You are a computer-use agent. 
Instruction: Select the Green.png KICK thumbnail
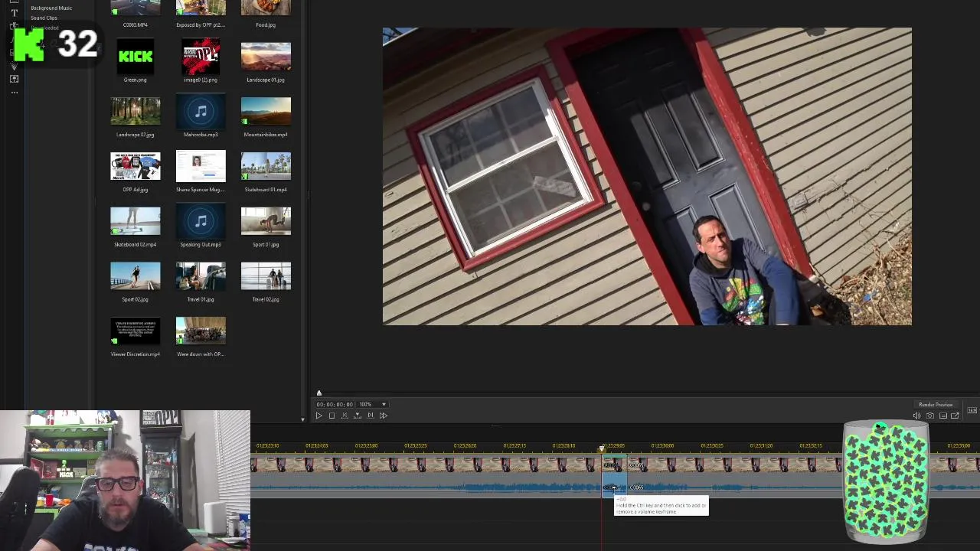(136, 57)
